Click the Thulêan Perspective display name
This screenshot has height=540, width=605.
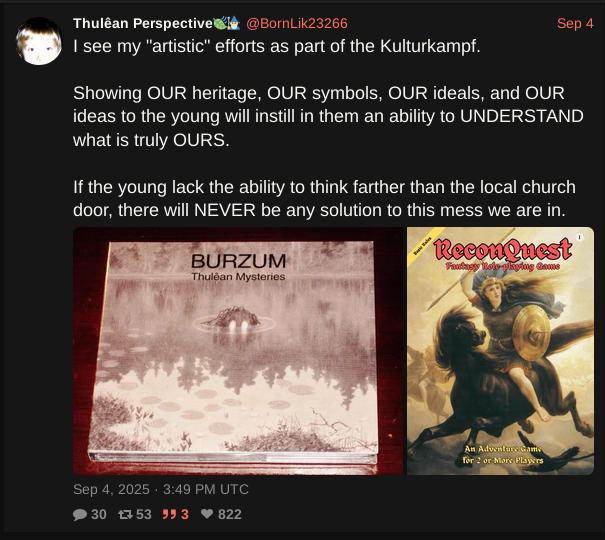click(143, 24)
